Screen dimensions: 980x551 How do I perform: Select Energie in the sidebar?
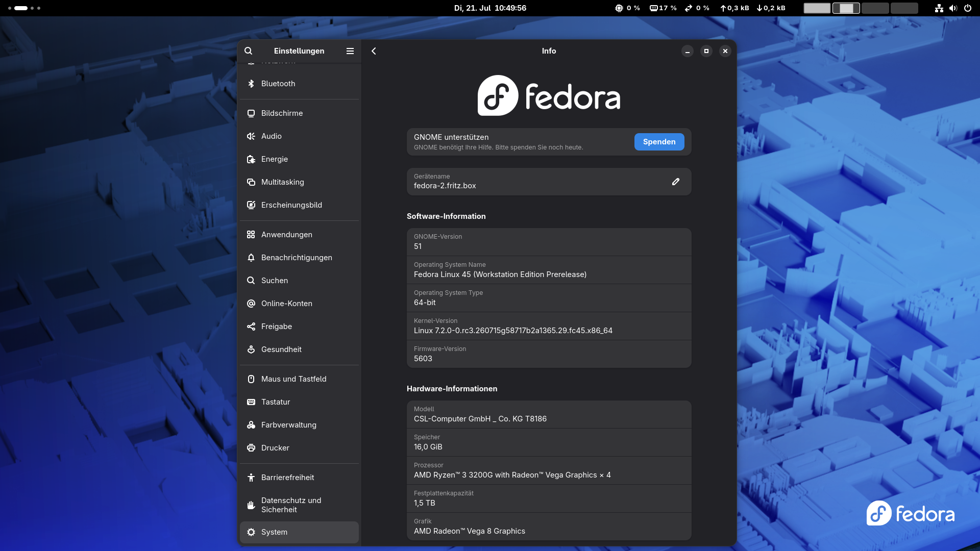299,159
